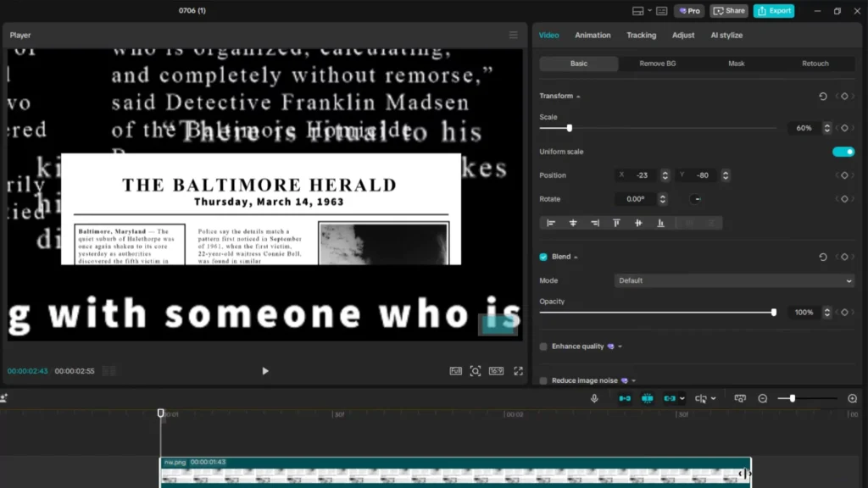Toggle clip linkage in timeline
Viewport: 868px width, 488px height.
pos(670,398)
